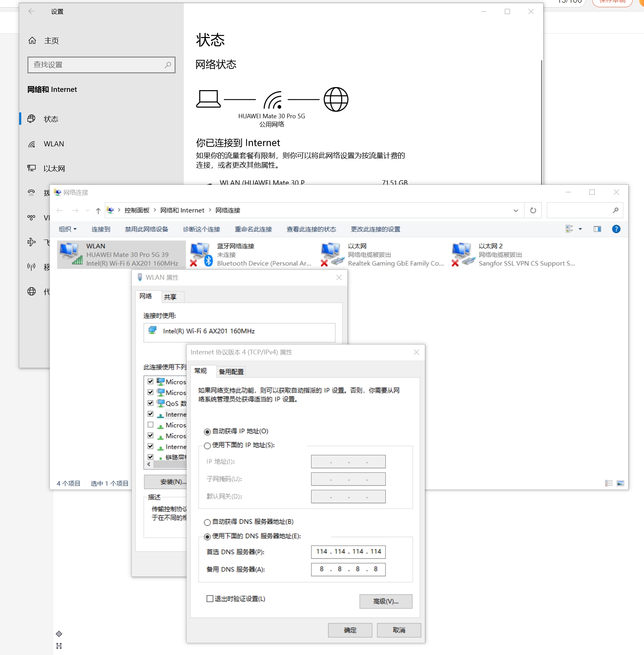Viewport: 644px width, 655px height.
Task: Open the proxy globe icon in sidebar
Action: tap(32, 292)
